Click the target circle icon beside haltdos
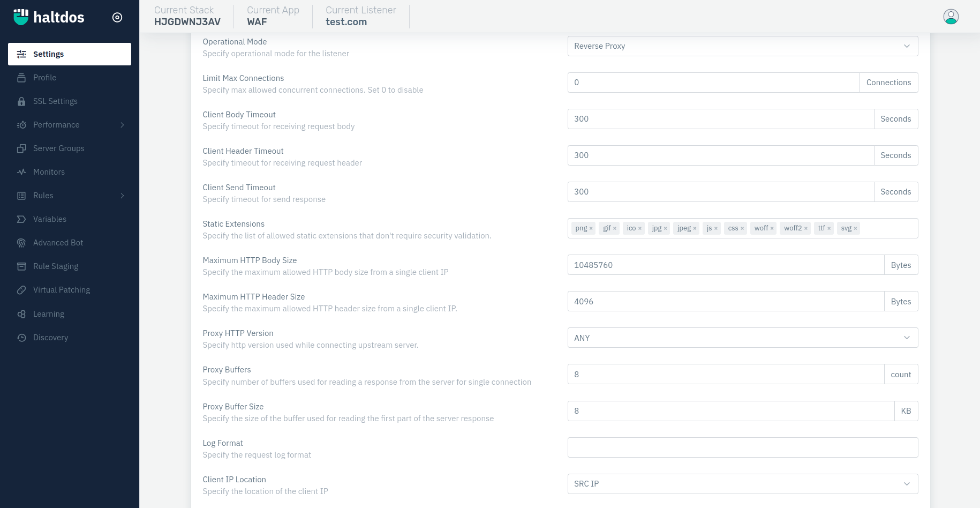This screenshot has width=980, height=508. pyautogui.click(x=117, y=18)
